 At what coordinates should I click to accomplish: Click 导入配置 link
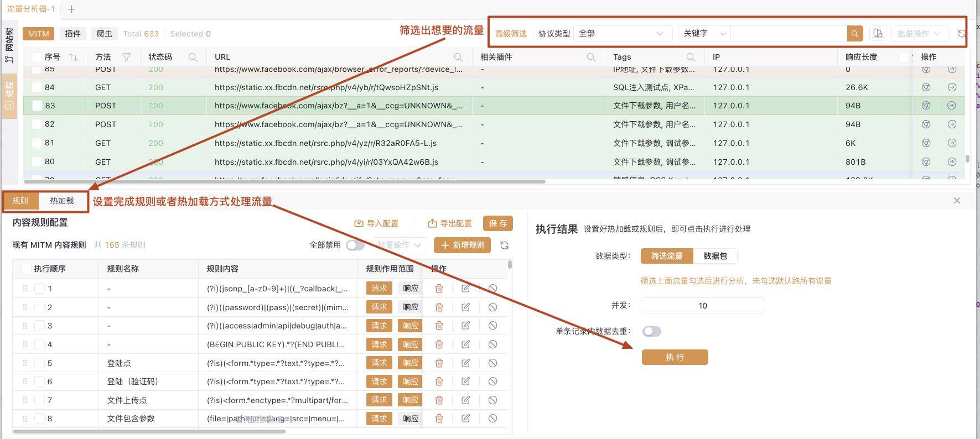376,223
